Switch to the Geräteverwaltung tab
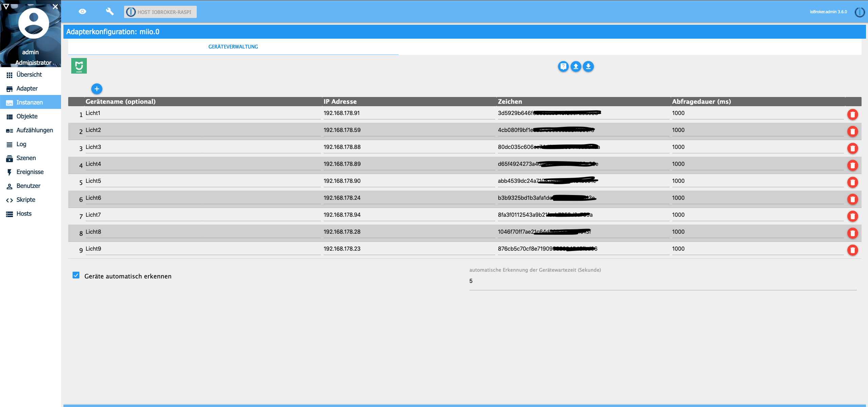 click(233, 47)
